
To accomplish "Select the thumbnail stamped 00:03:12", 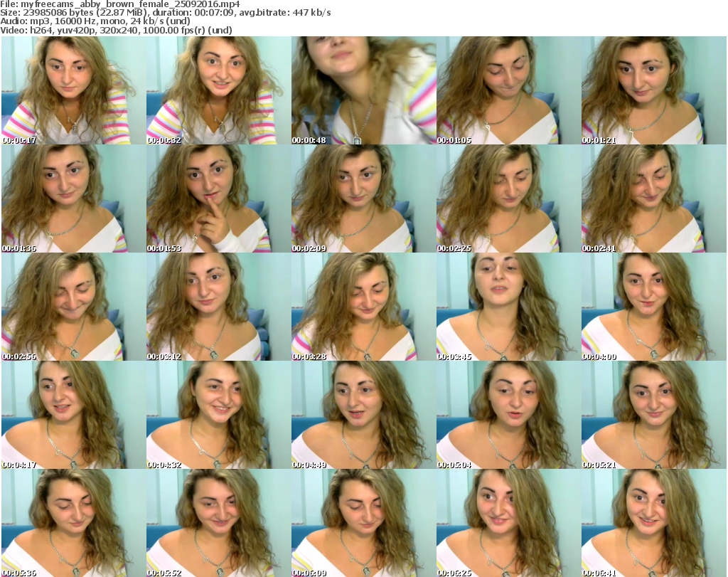I will click(x=219, y=307).
